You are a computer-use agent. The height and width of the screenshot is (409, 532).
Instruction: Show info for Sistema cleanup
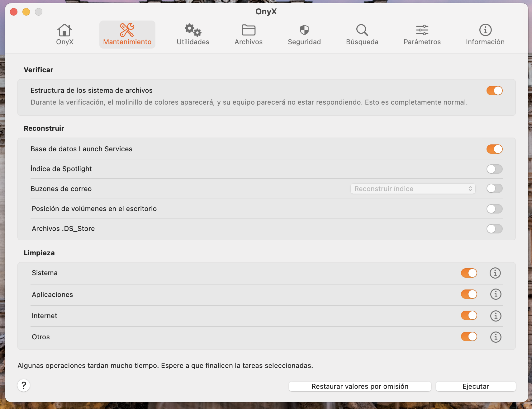coord(495,273)
